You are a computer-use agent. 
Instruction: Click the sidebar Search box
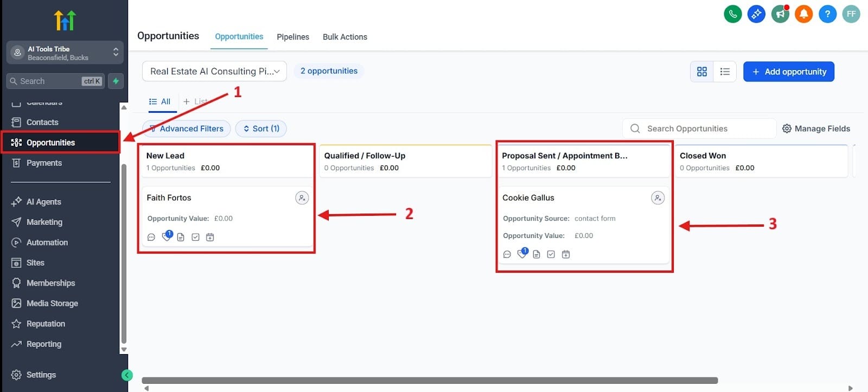[55, 81]
